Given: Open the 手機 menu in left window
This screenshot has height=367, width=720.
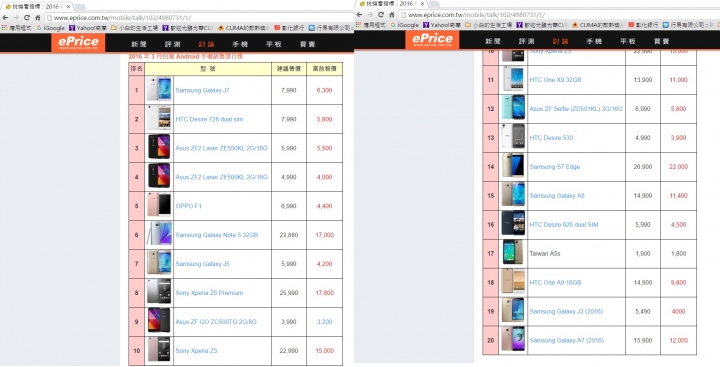Looking at the screenshot, I should pyautogui.click(x=240, y=44).
